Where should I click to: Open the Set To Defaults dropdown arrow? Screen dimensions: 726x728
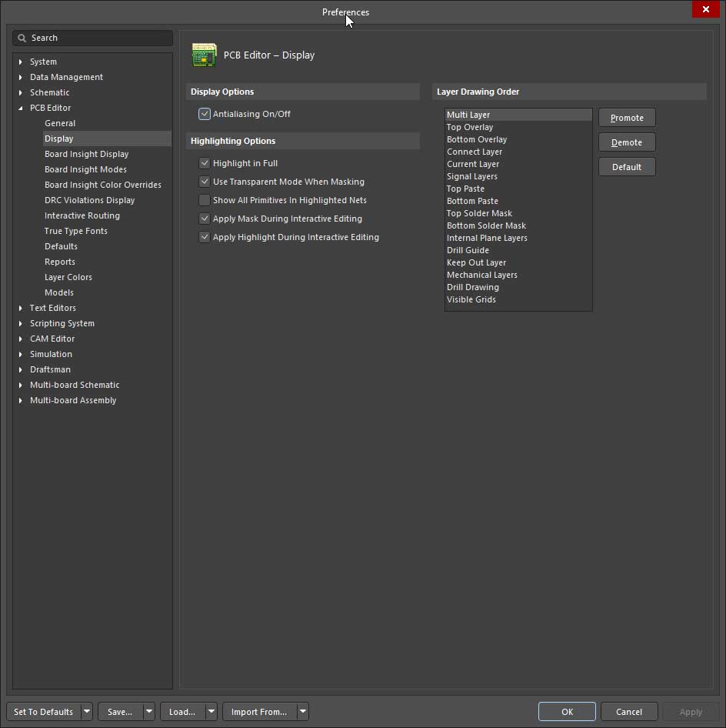[x=86, y=712]
